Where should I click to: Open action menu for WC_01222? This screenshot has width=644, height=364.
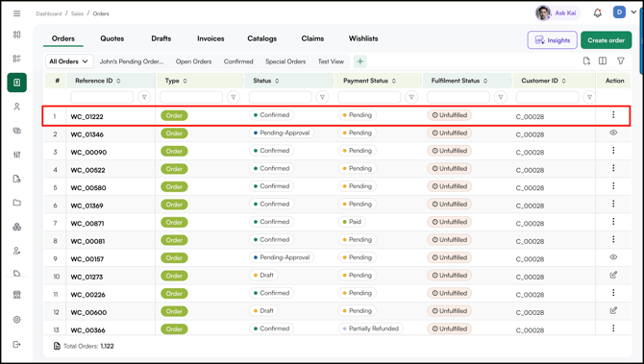point(613,115)
